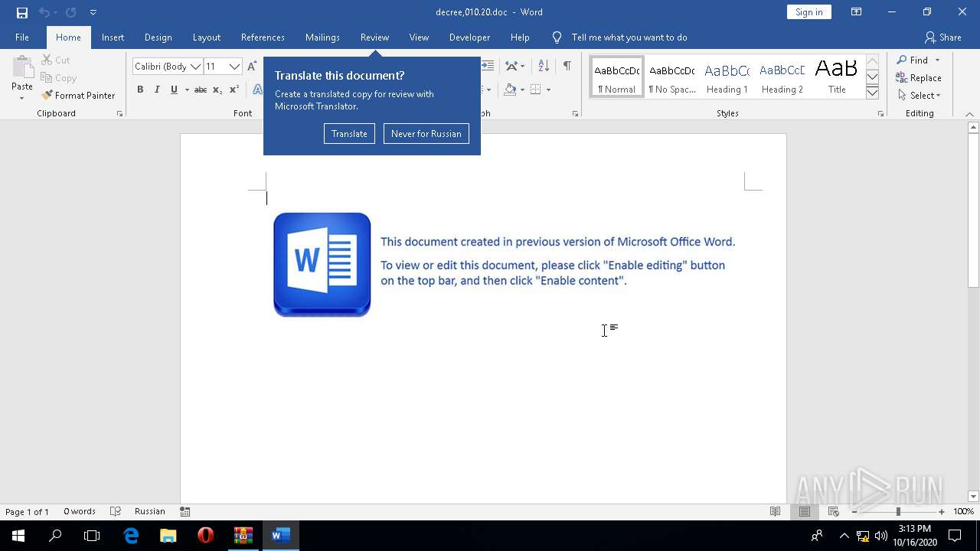Click the spelling check status icon
Image resolution: width=980 pixels, height=551 pixels.
point(116,511)
